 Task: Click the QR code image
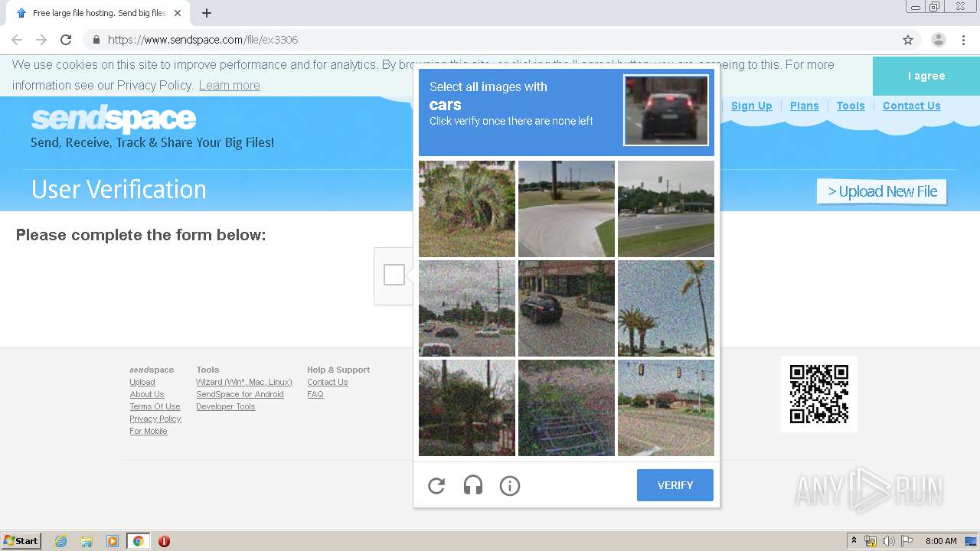click(x=819, y=394)
